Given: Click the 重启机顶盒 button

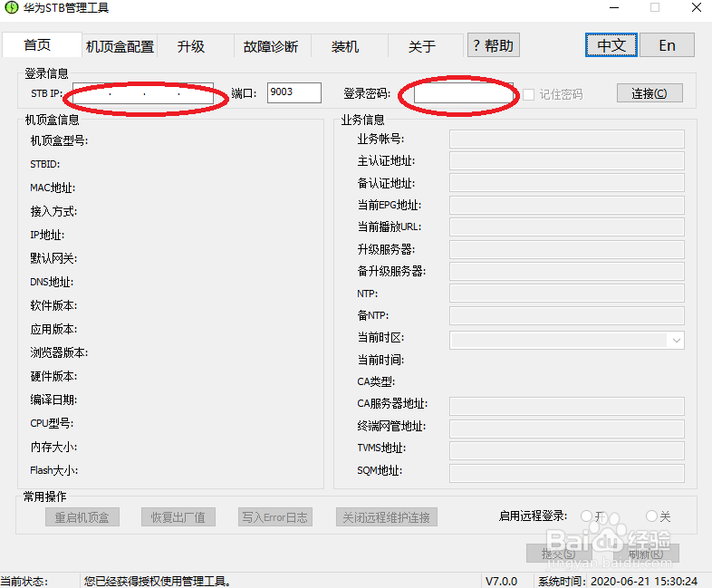Looking at the screenshot, I should [82, 517].
